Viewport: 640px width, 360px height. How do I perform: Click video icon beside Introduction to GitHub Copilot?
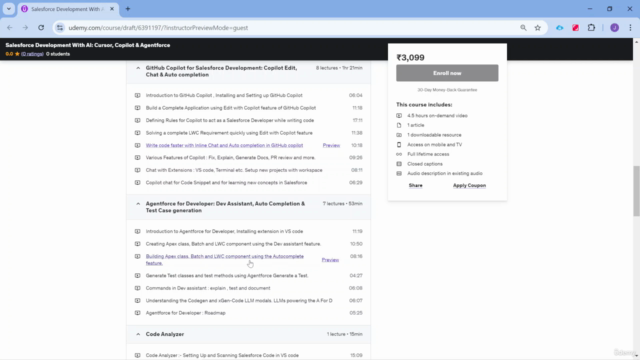(138, 95)
